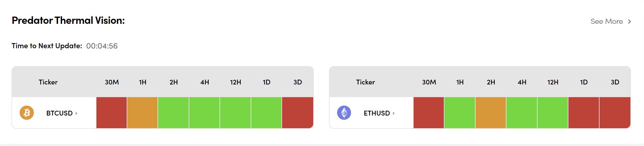
Task: Select the ETHUSD 2H orange cell
Action: [x=491, y=113]
